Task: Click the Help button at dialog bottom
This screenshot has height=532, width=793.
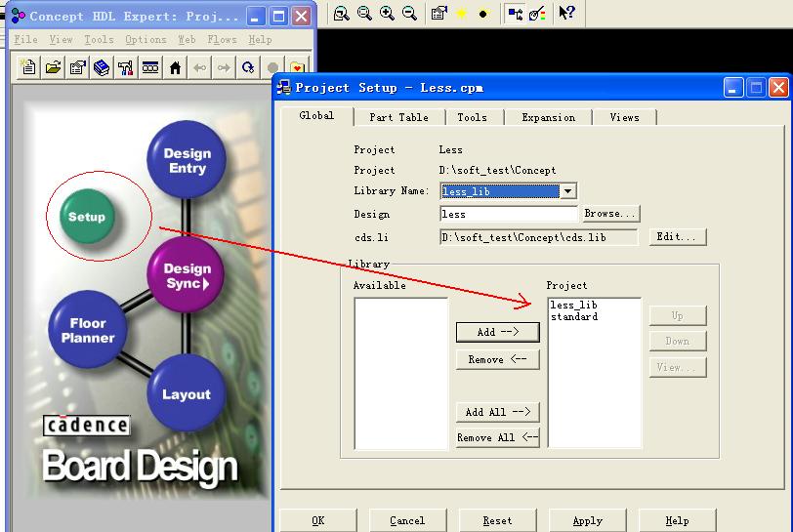Action: pos(677,520)
